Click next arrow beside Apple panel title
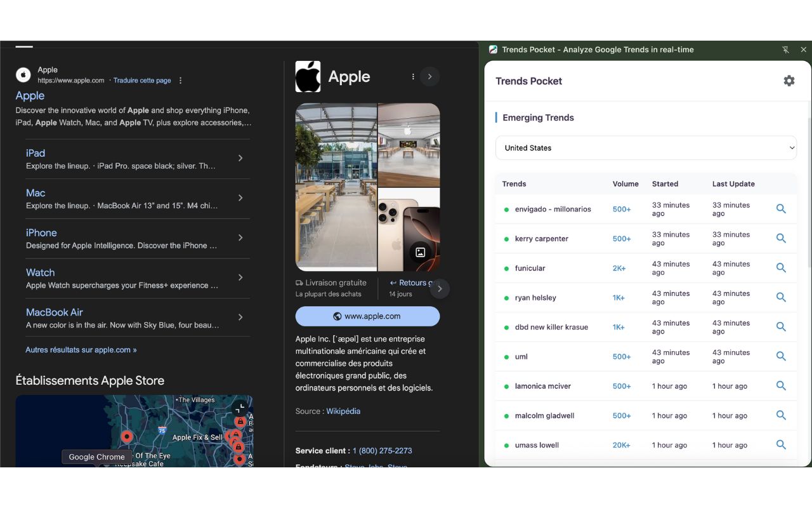Image resolution: width=812 pixels, height=508 pixels. coord(429,76)
